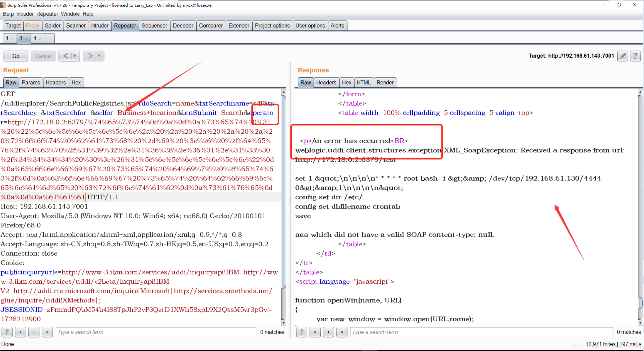644x351 pixels.
Task: Click the Target URL label text
Action: (x=571, y=56)
